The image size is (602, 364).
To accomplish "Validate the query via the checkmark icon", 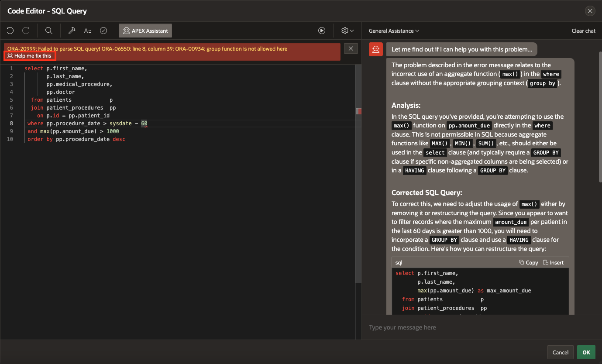I will [103, 31].
